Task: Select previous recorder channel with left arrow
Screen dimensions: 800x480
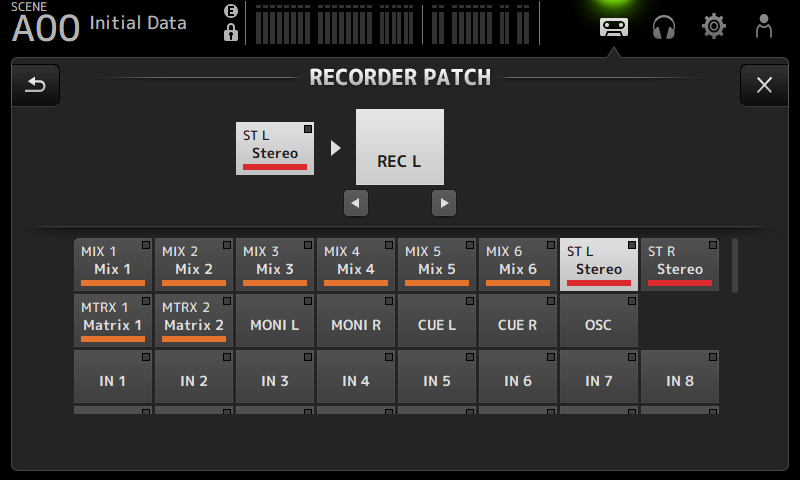Action: tap(355, 203)
